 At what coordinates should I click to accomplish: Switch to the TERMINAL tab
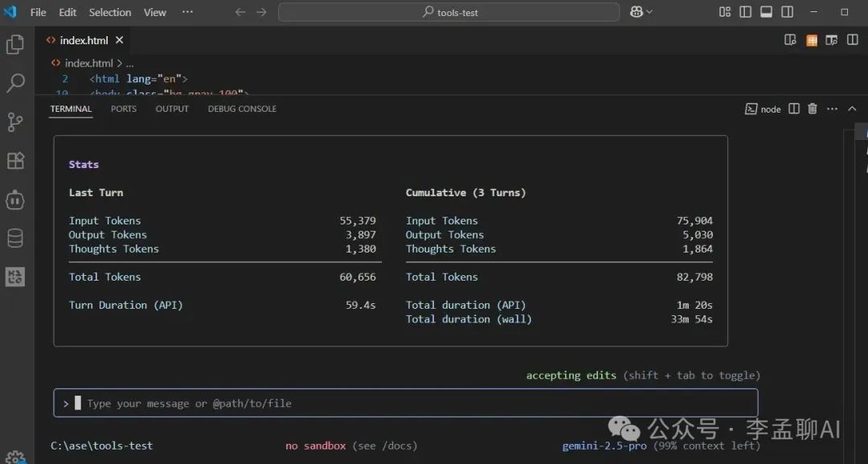point(71,109)
